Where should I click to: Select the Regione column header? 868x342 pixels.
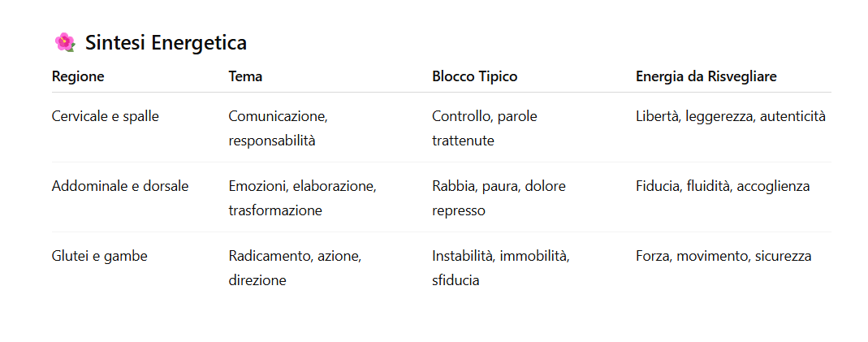[78, 76]
